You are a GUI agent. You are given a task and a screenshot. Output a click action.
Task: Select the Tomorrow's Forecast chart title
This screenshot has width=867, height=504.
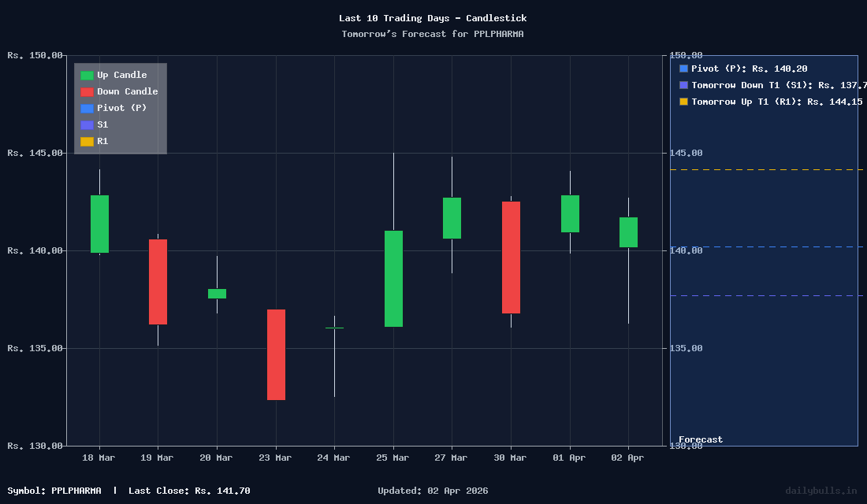(433, 34)
